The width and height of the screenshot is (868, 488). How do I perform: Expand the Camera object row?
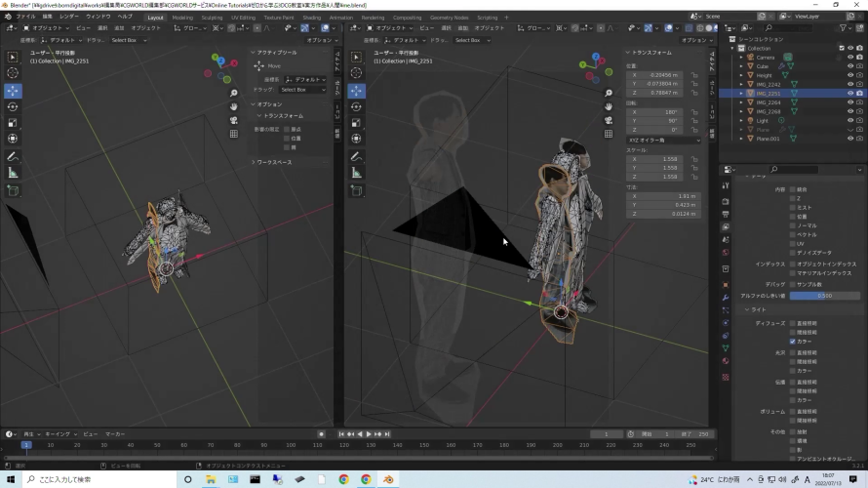click(741, 57)
